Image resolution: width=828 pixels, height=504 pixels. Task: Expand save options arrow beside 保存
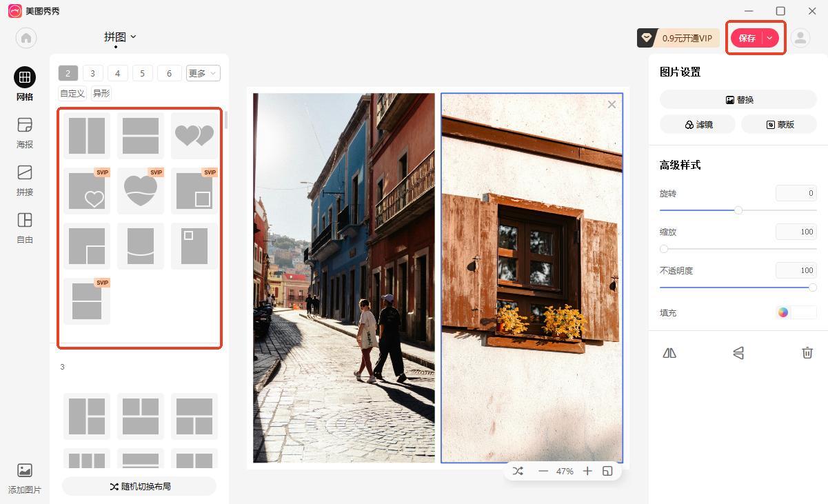(x=769, y=38)
